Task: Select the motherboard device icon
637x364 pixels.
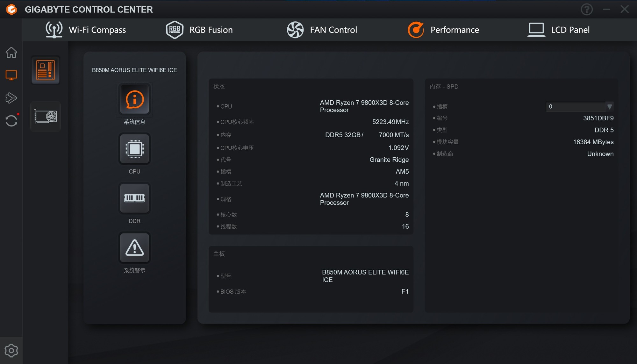Action: [46, 70]
